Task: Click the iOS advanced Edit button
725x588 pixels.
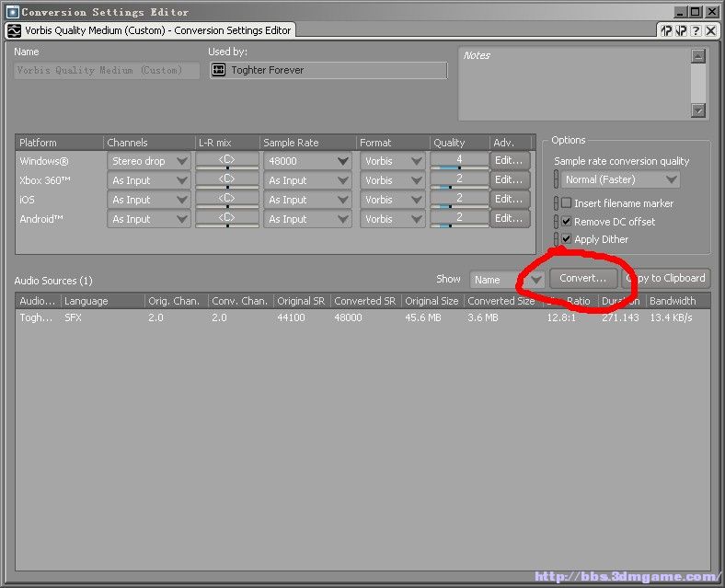Action: point(510,200)
